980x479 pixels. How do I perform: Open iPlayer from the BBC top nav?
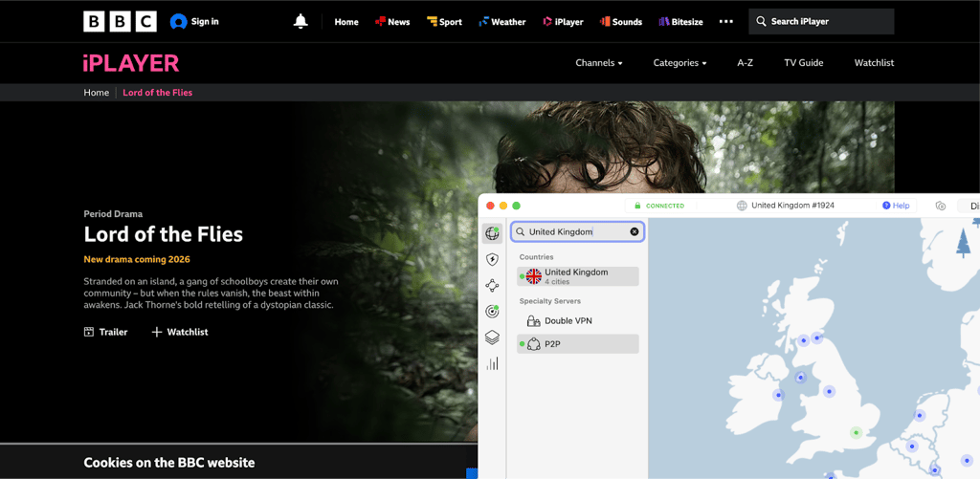[563, 22]
